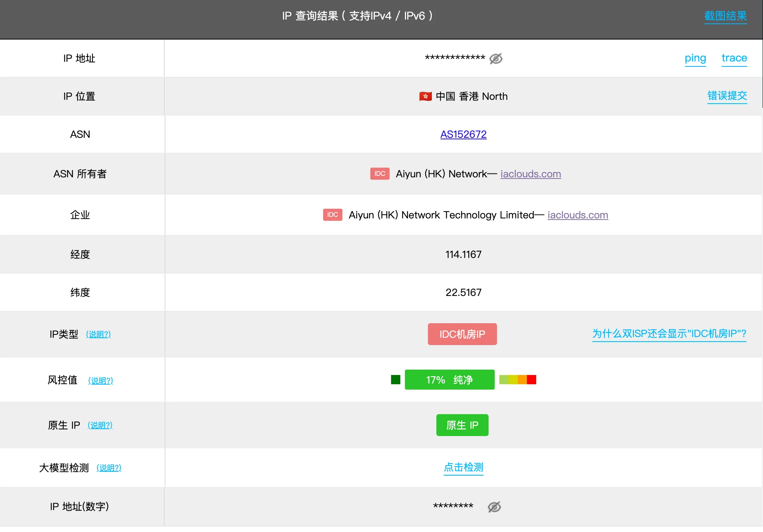Screen dimensions: 763x532
Task: Click the dark green square risk indicator
Action: point(395,380)
